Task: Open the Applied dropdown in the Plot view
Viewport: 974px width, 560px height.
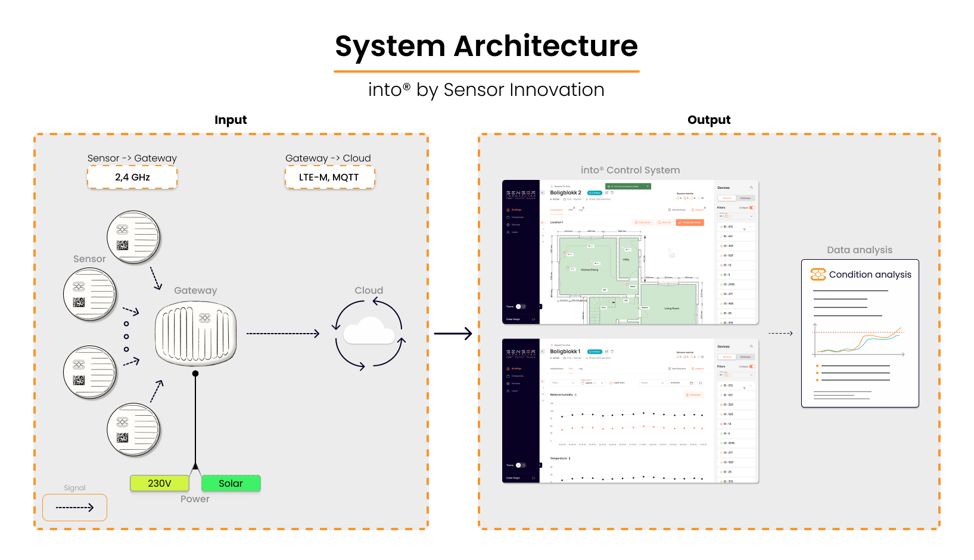Action: pos(592,383)
